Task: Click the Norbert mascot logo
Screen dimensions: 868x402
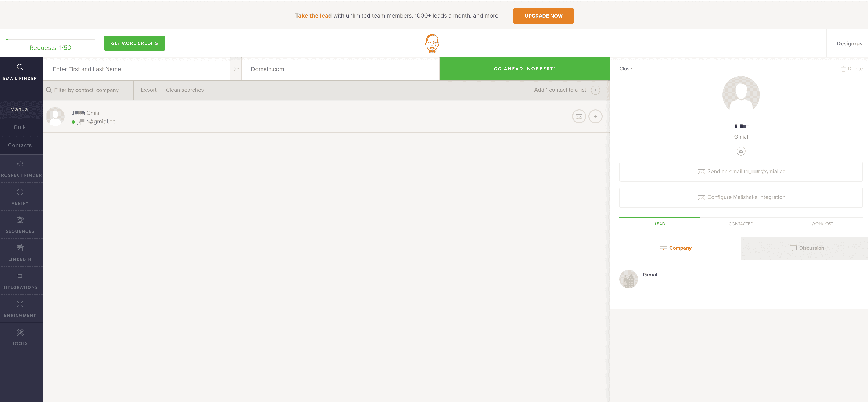Action: click(432, 43)
